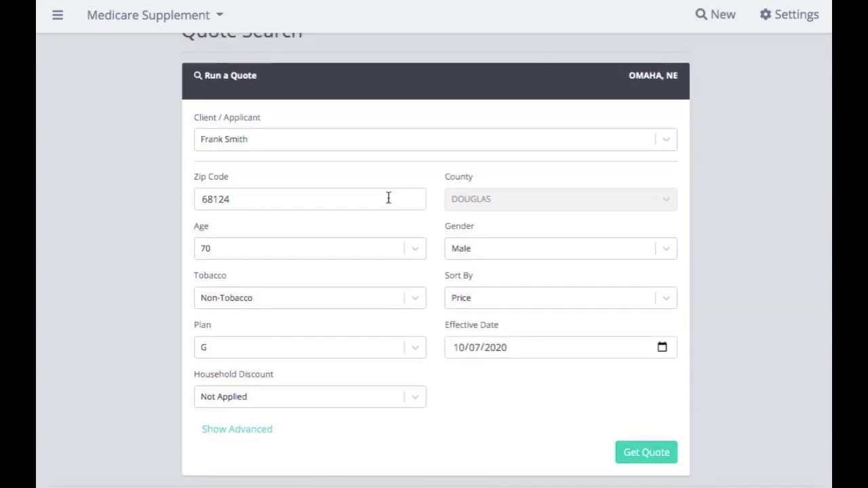
Task: Open the Medicare Supplement product dropdown
Action: pos(155,15)
